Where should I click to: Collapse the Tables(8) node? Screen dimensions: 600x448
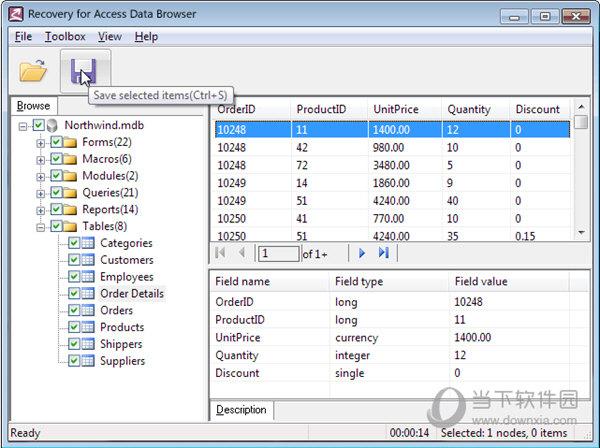point(41,228)
